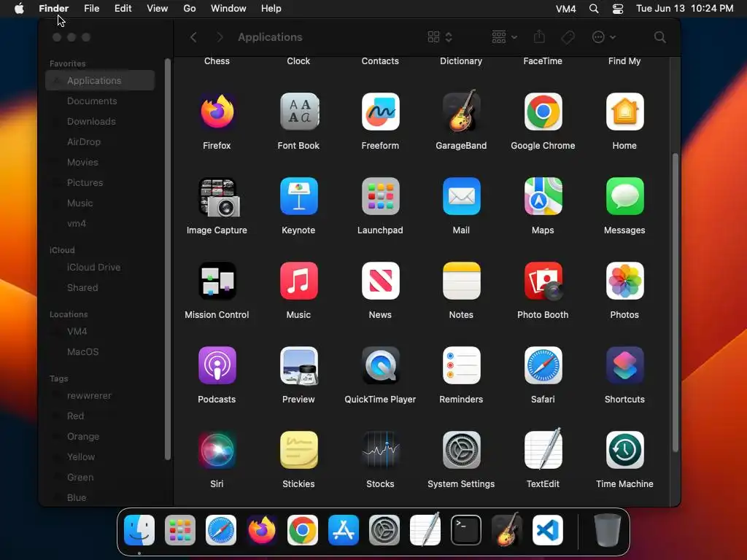
Task: Open the view mode switcher in toolbar
Action: pos(440,37)
